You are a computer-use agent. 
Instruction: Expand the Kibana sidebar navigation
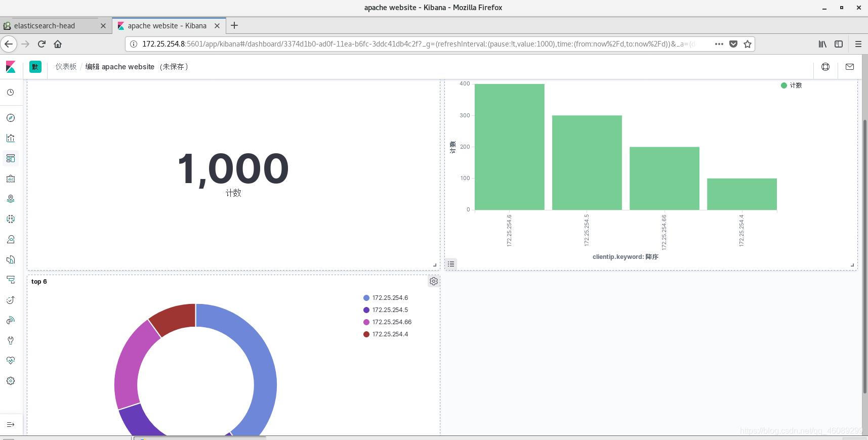coord(11,424)
